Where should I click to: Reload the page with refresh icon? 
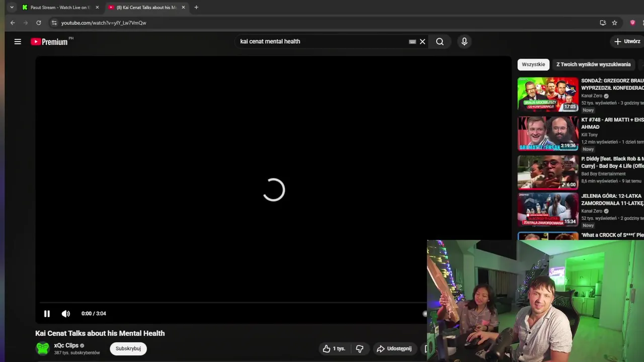38,23
